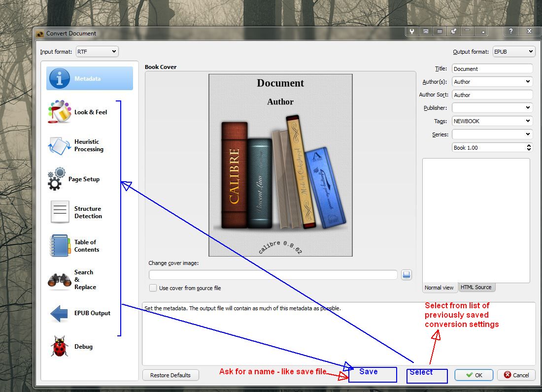The height and width of the screenshot is (392, 542).
Task: Expand the Author(s) dropdown
Action: 528,82
